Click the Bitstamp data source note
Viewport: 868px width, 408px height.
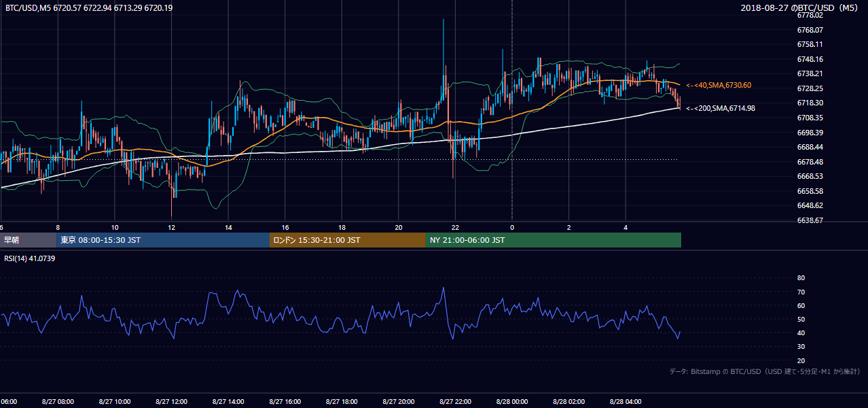[765, 371]
